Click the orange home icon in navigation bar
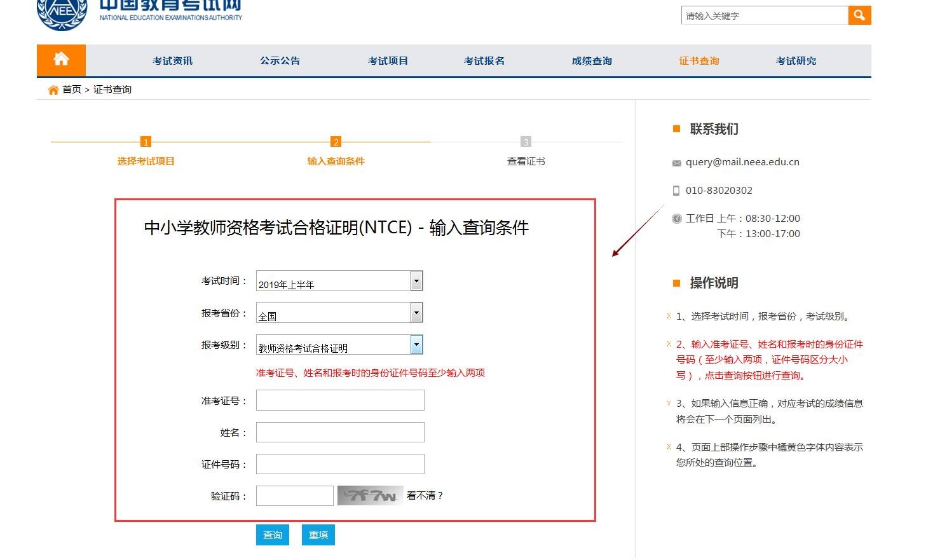This screenshot has height=560, width=947. tap(61, 59)
